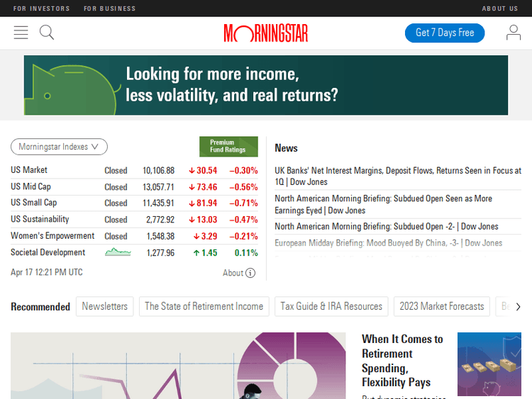532x399 pixels.
Task: Open the hamburger navigation menu
Action: [x=21, y=33]
